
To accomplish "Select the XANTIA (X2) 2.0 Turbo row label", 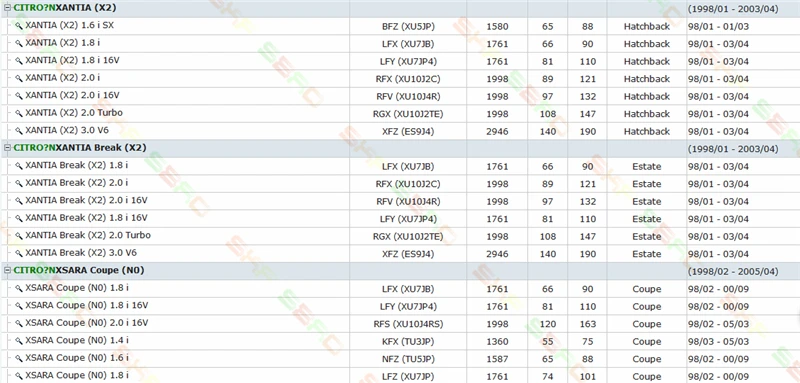I will pos(74,113).
